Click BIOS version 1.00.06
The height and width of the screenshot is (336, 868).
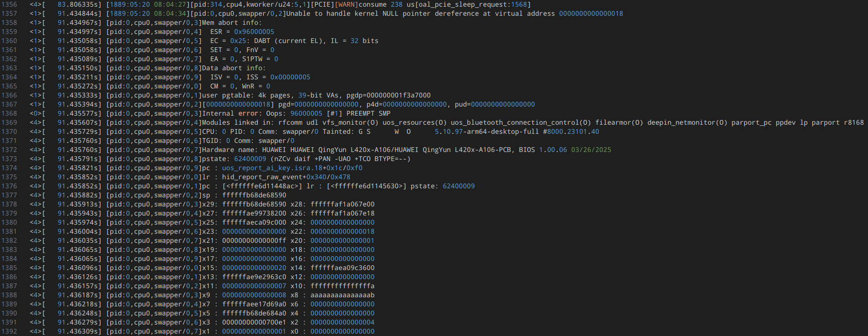pos(553,150)
